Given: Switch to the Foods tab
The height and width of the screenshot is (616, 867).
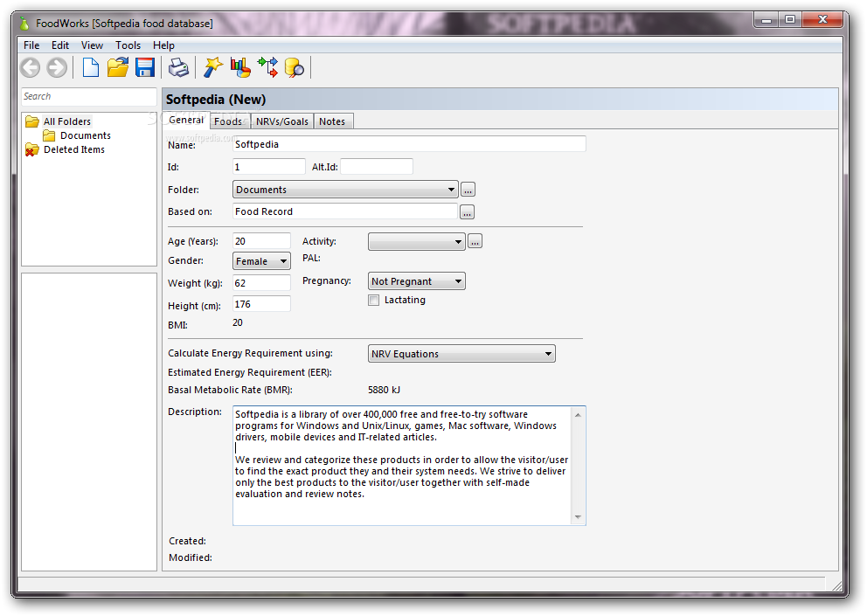Looking at the screenshot, I should tap(228, 121).
